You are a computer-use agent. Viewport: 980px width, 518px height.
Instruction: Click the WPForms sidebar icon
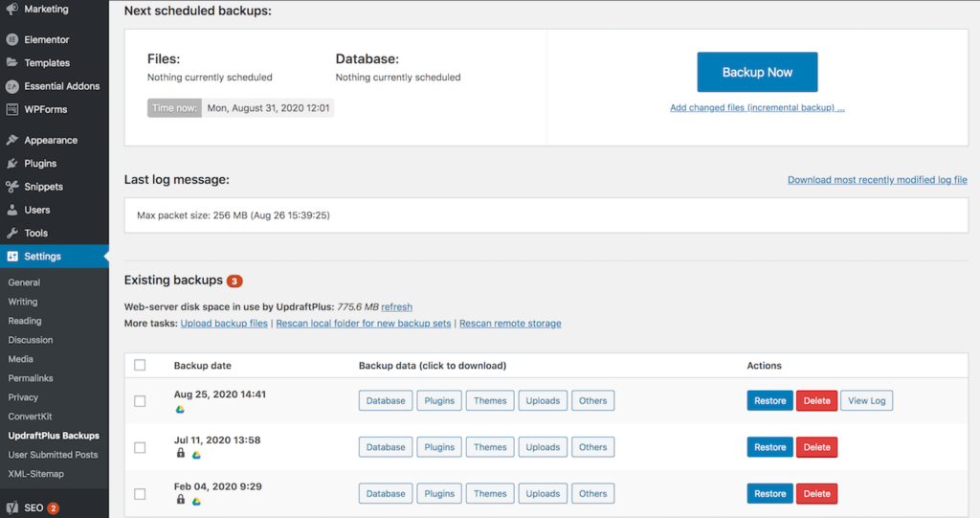[11, 109]
